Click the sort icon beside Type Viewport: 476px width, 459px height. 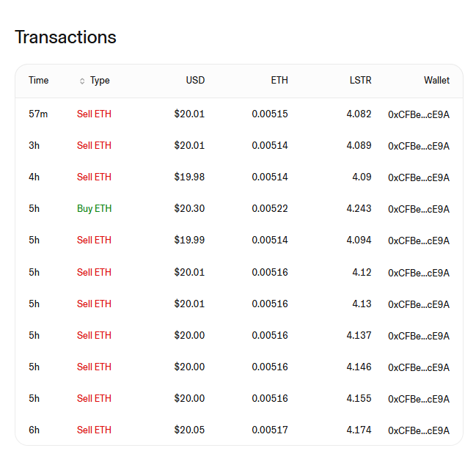click(x=82, y=81)
